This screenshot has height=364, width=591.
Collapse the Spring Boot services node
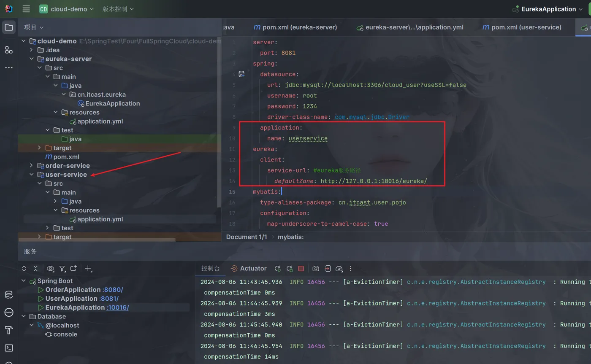tap(24, 280)
